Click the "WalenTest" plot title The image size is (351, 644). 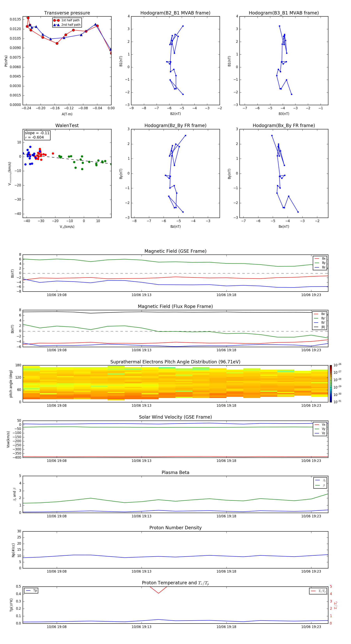[67, 125]
